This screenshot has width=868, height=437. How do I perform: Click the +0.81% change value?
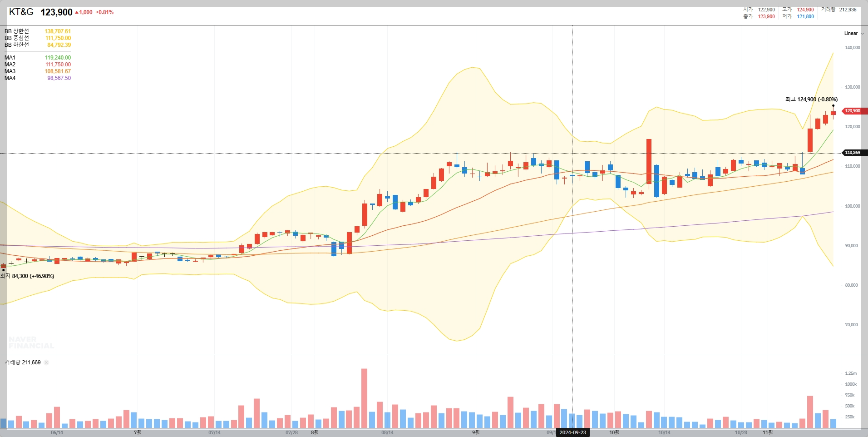pos(104,12)
